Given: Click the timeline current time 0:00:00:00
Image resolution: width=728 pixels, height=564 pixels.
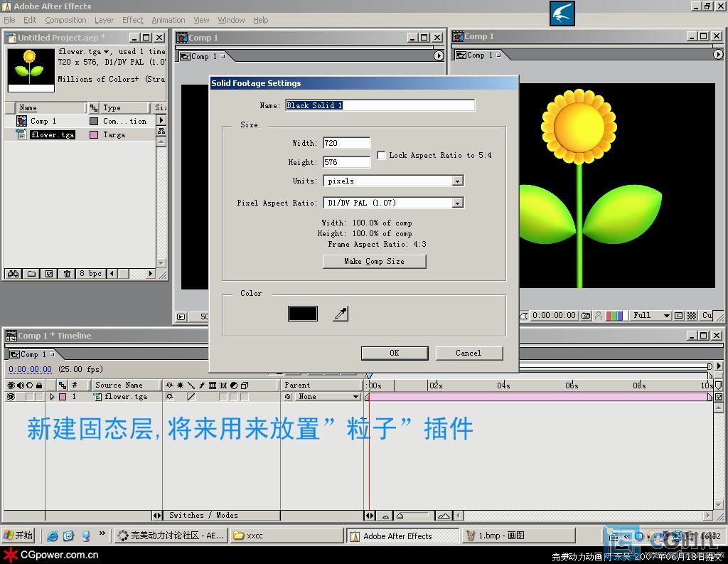Looking at the screenshot, I should click(x=30, y=369).
